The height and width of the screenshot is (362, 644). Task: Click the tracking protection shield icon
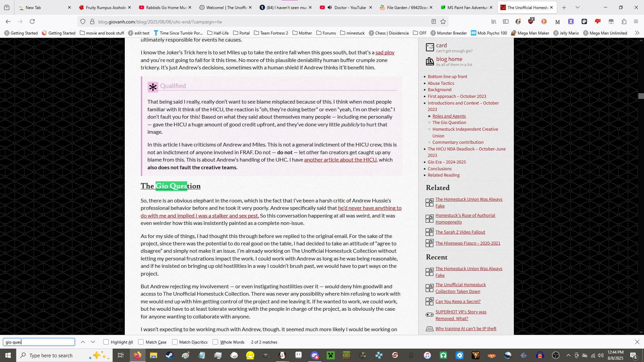point(83,21)
